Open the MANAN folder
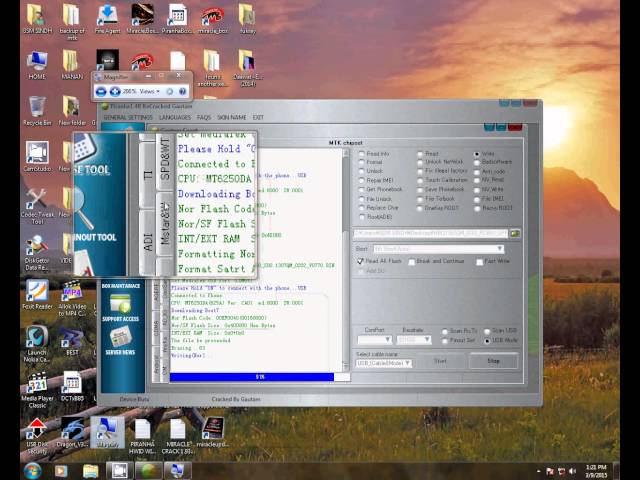 tap(72, 64)
